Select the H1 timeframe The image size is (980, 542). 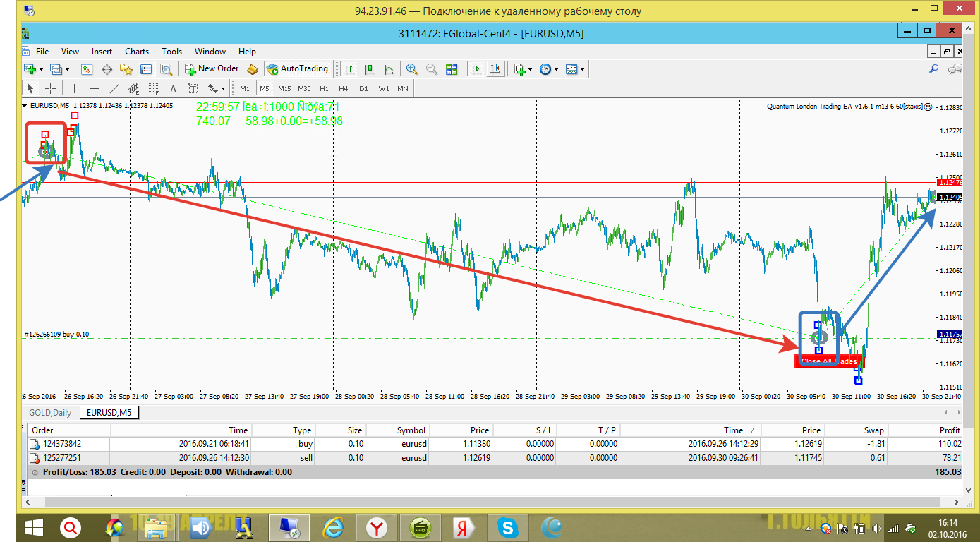point(324,88)
